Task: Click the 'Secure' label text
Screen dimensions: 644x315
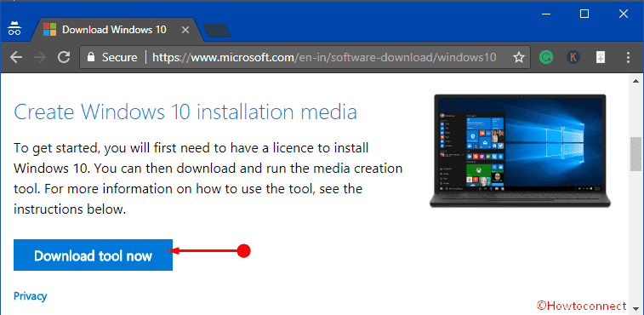Action: 119,57
